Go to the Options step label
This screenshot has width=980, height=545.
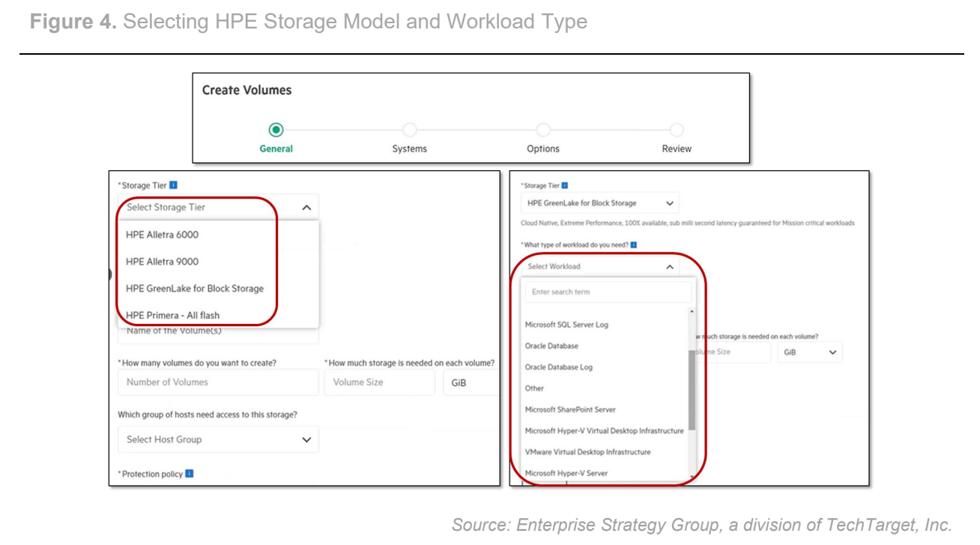(x=543, y=148)
